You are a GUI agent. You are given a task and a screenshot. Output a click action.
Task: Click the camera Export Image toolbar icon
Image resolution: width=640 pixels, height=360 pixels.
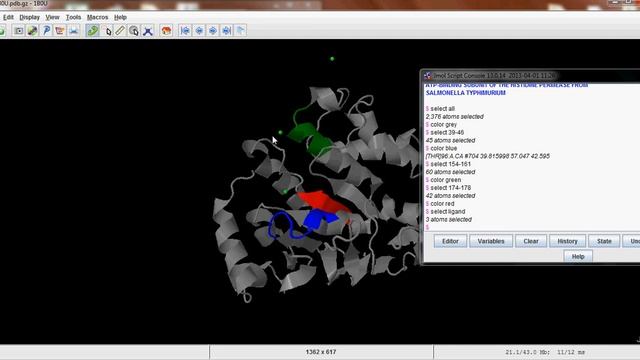tap(18, 31)
